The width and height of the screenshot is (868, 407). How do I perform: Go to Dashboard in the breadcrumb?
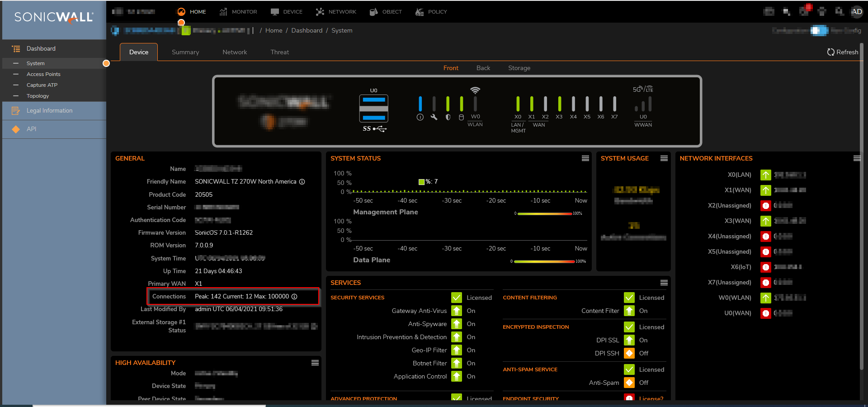point(307,30)
